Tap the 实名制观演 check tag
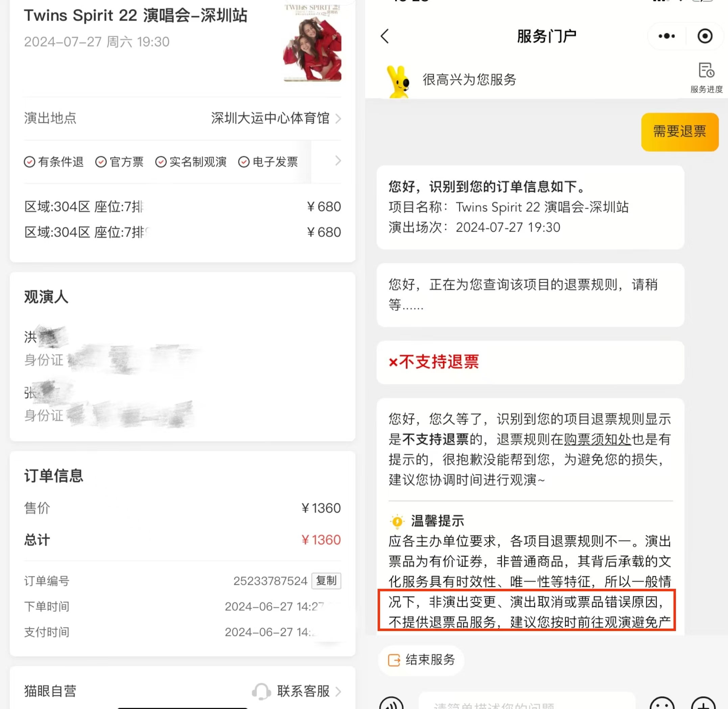The width and height of the screenshot is (728, 709). (x=191, y=162)
